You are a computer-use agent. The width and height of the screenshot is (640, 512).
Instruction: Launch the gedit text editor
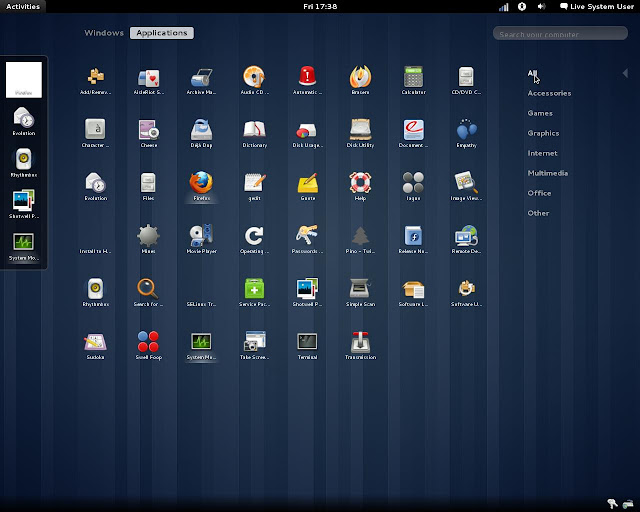(254, 182)
